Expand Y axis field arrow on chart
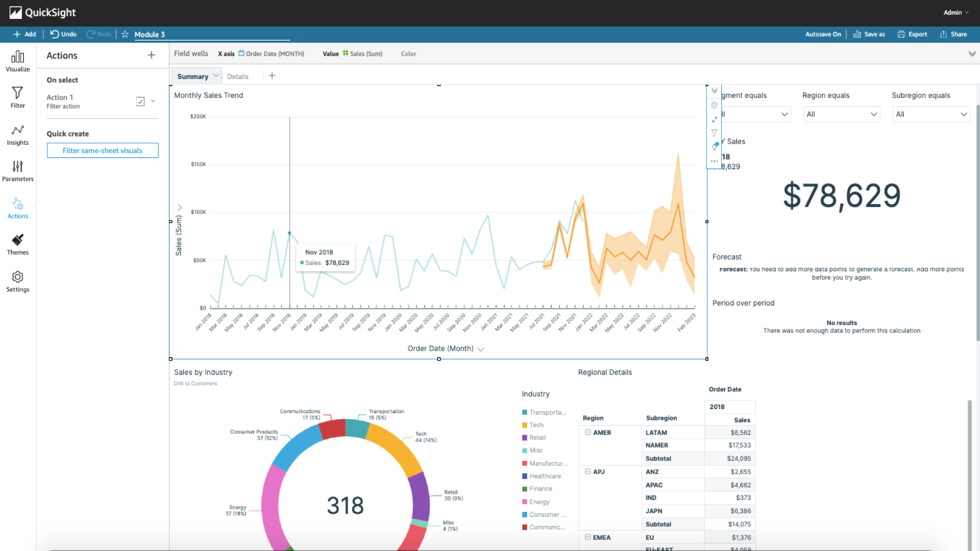 pyautogui.click(x=180, y=208)
